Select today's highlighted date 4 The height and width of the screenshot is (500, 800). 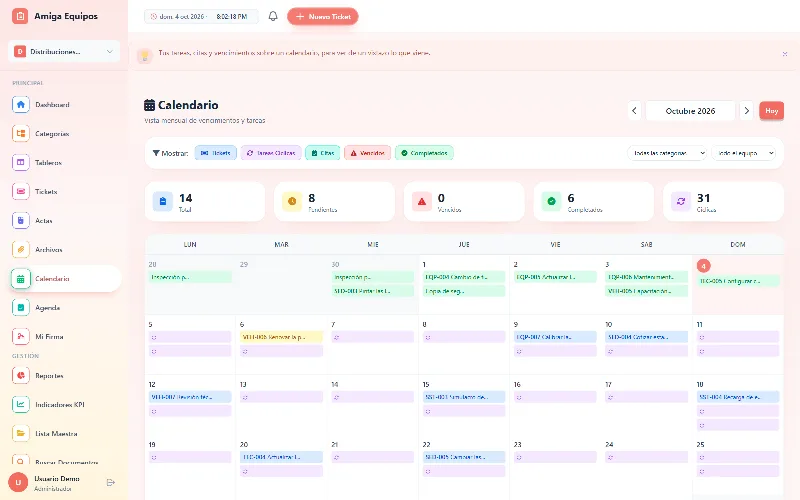[x=703, y=266]
